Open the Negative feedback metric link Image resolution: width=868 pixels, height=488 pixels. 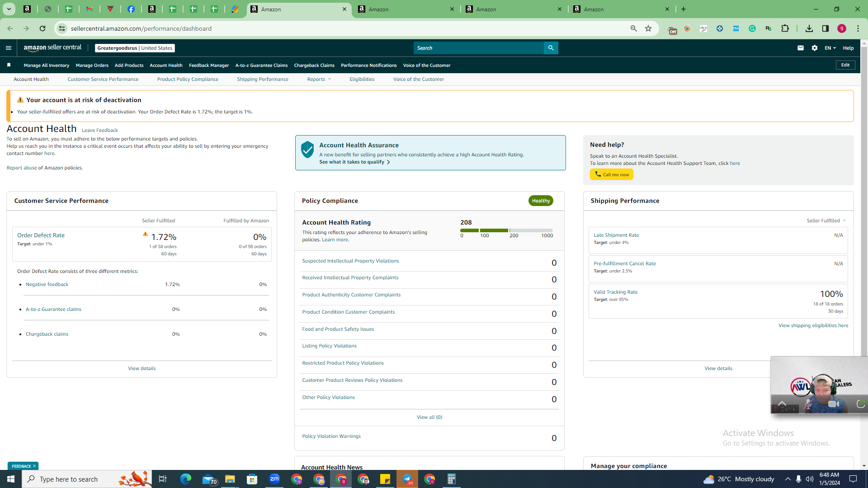click(47, 284)
